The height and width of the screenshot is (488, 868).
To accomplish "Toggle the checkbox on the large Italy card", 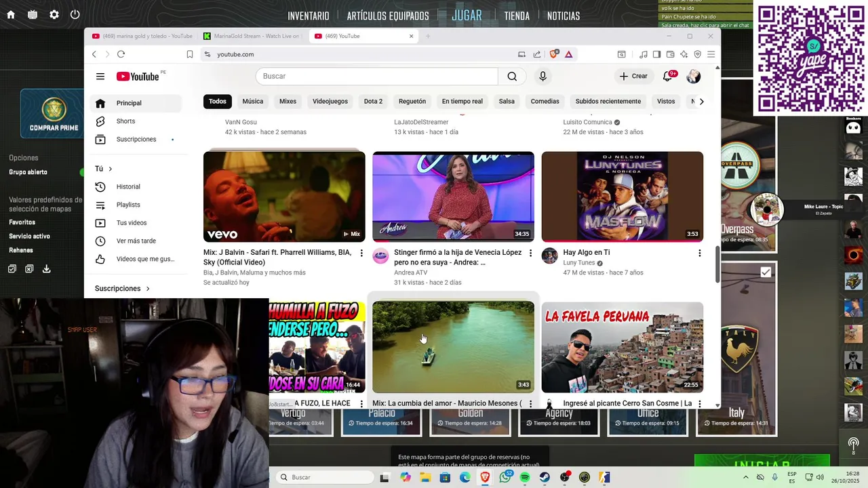I will [x=766, y=272].
